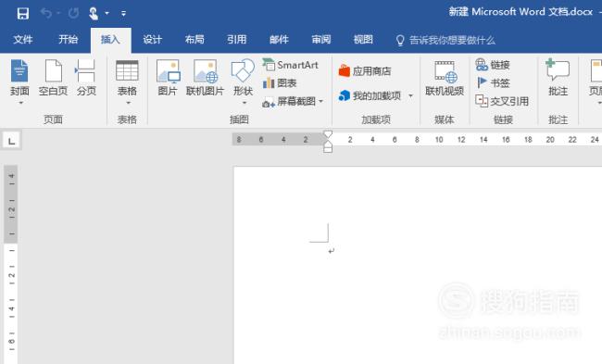Go to the 引用 (References) tab
602x364 pixels.
(x=236, y=40)
